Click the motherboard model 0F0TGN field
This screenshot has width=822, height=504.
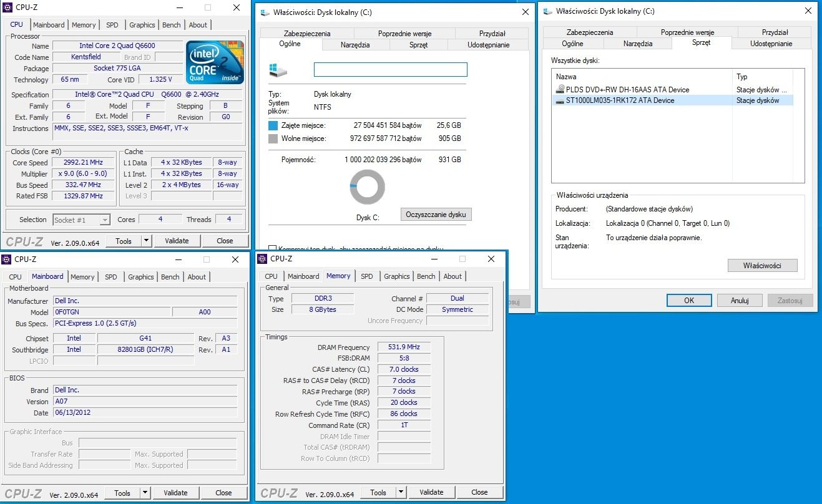112,312
